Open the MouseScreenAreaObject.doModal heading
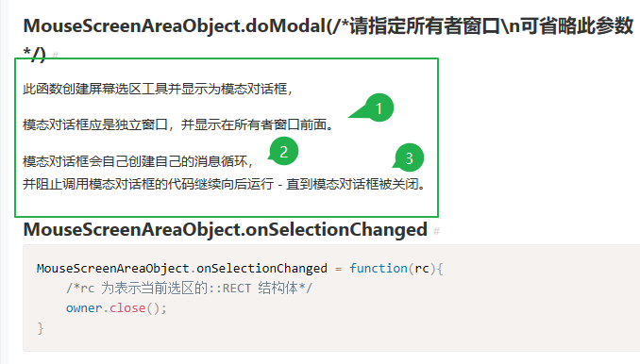This screenshot has height=364, width=640. point(328,40)
